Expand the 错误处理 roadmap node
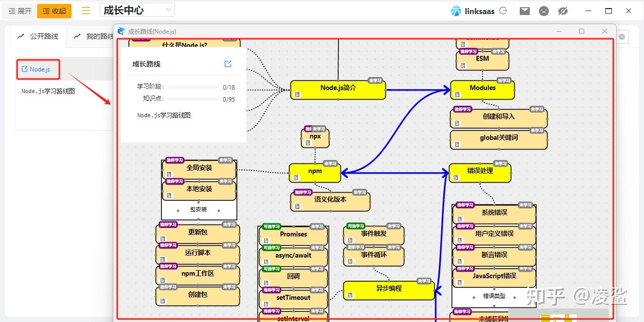644x322 pixels. [479, 172]
